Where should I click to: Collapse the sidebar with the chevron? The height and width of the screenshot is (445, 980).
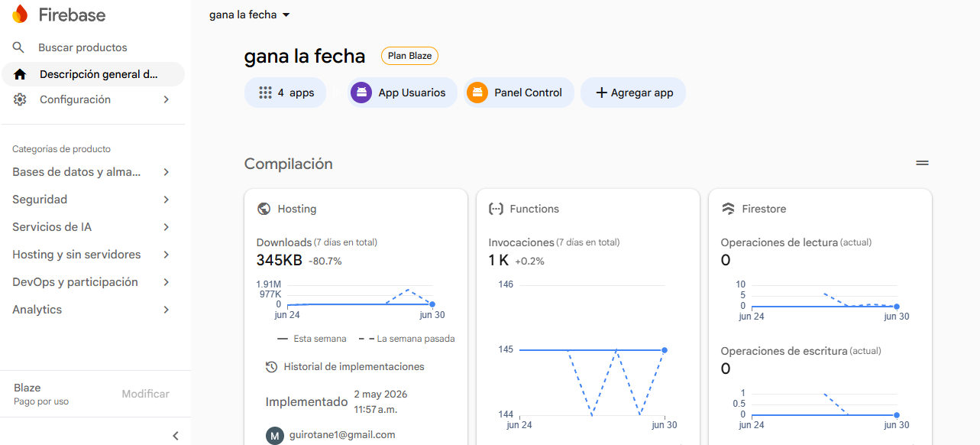point(176,436)
